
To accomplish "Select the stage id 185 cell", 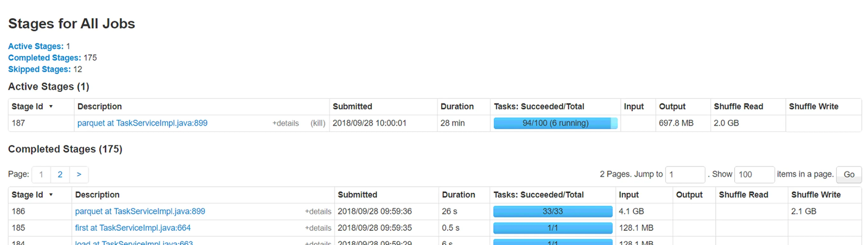I will (18, 228).
